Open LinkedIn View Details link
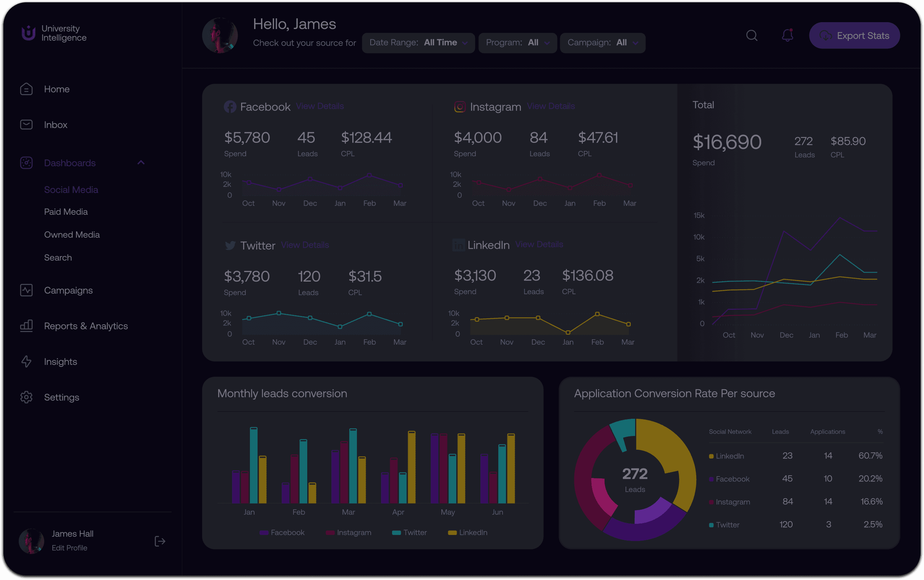The height and width of the screenshot is (580, 924). click(x=538, y=245)
